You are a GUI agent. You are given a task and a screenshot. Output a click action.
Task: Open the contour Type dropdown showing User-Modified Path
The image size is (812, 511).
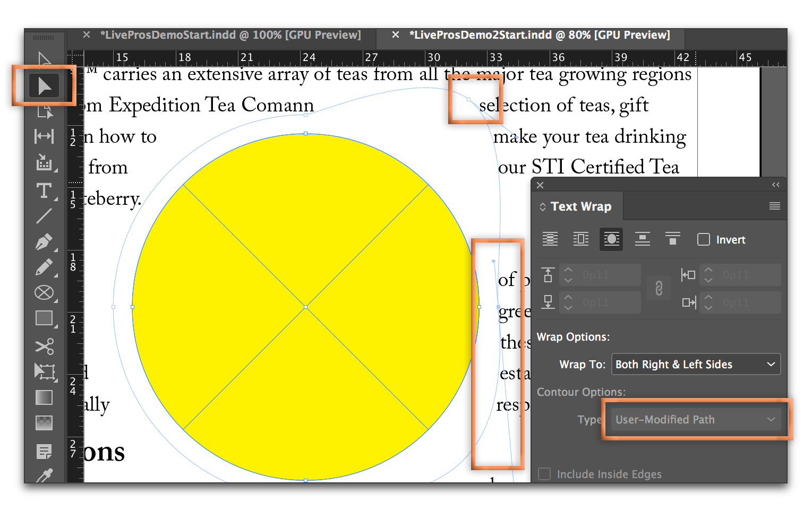(x=696, y=419)
